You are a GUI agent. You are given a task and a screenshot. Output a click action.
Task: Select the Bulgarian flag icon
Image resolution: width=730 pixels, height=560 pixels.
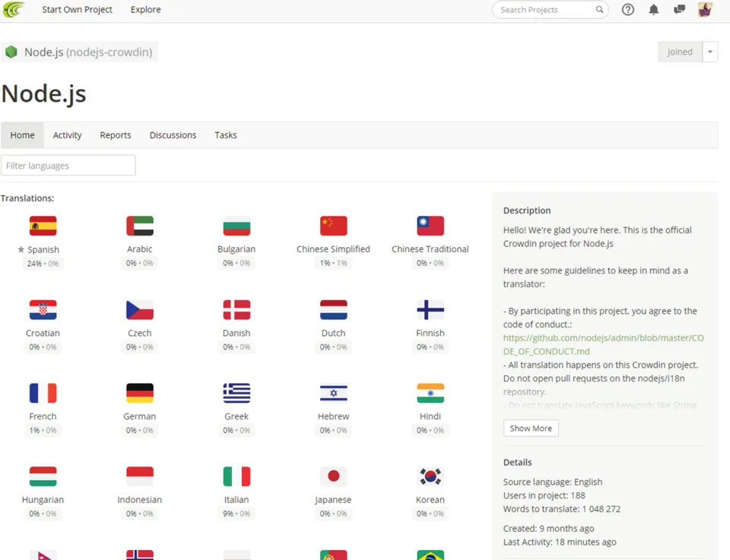(x=236, y=226)
